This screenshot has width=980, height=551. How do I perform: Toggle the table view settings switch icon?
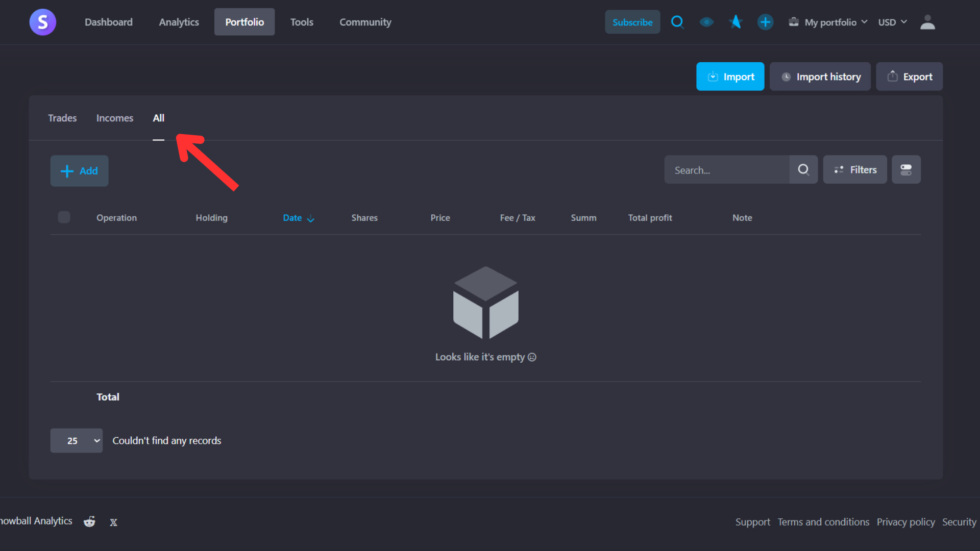coord(906,170)
